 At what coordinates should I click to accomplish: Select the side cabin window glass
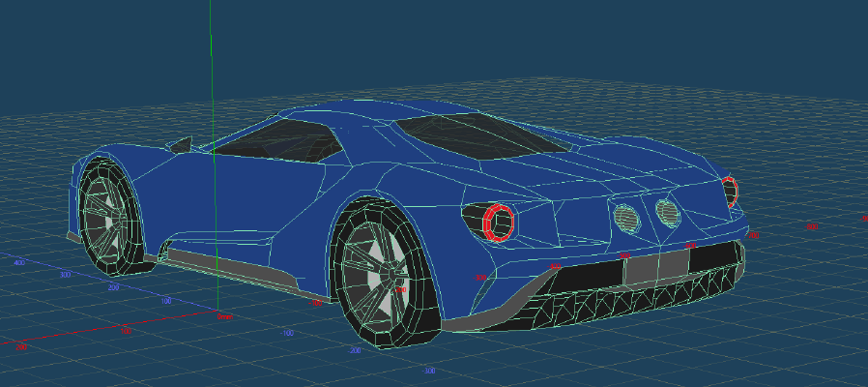276,140
